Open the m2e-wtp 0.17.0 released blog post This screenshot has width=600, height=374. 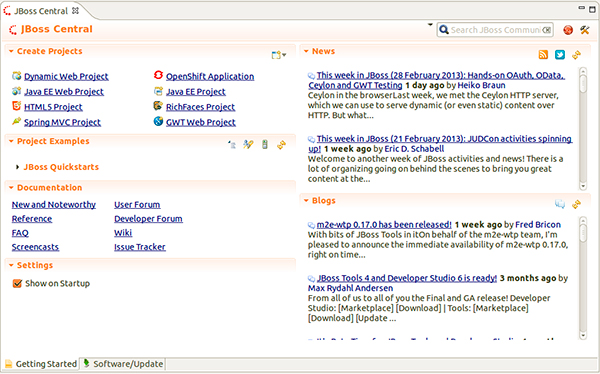click(384, 225)
